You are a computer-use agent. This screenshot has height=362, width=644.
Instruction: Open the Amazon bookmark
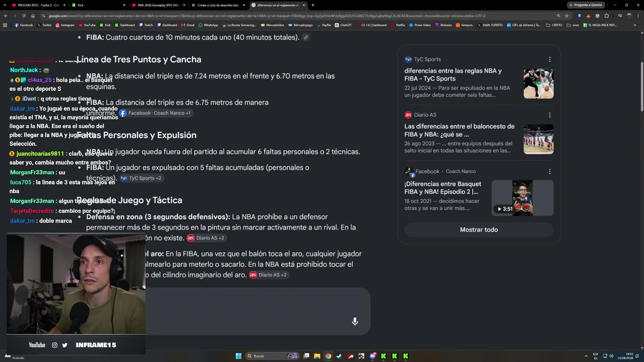click(x=463, y=25)
